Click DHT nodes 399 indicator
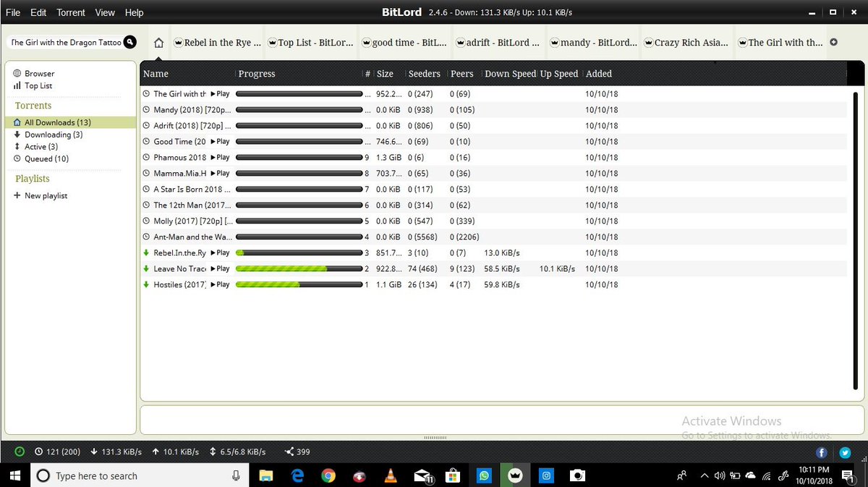Screen dimensions: 868x487 [x=297, y=452]
